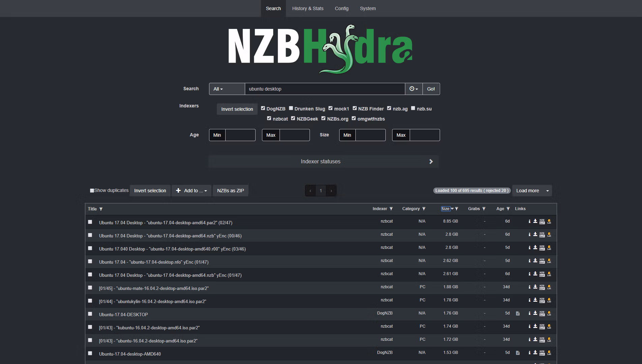Screen dimensions: 642x364
Task: Open the NFO document icon for Ubuntu-17.04-DESKTOP
Action: coord(518,313)
